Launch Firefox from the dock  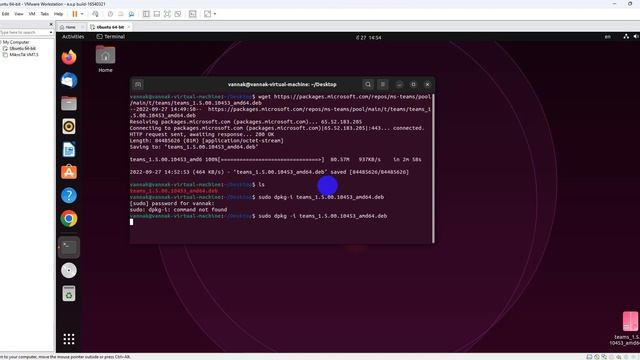pyautogui.click(x=69, y=57)
